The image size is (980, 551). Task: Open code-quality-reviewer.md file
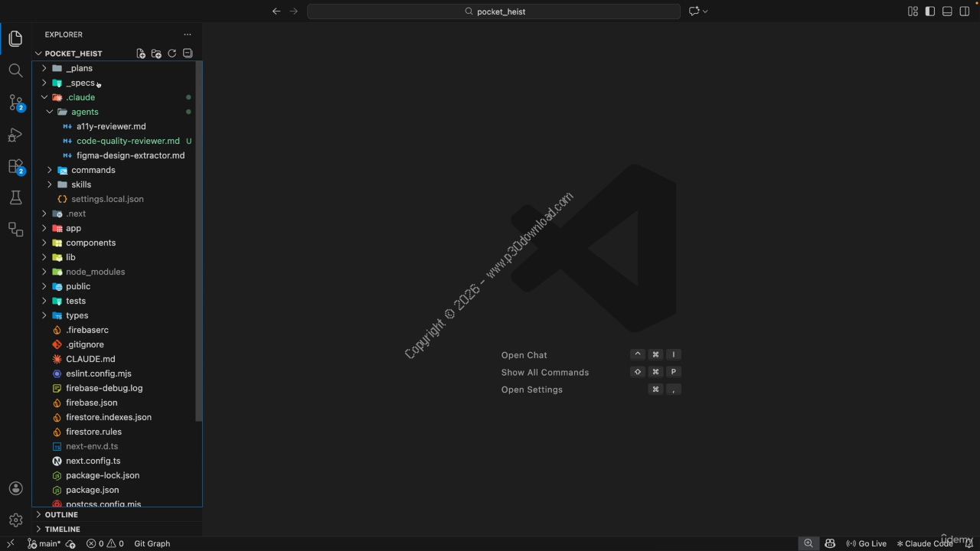coord(128,141)
